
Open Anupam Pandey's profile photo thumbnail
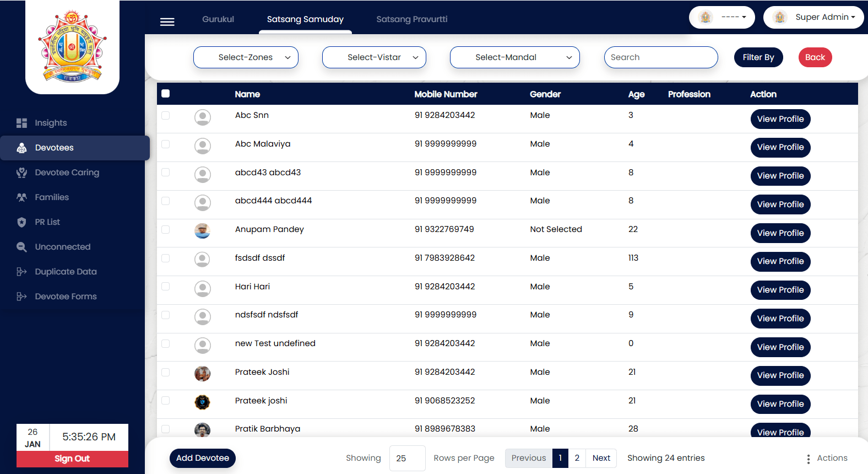pyautogui.click(x=203, y=231)
